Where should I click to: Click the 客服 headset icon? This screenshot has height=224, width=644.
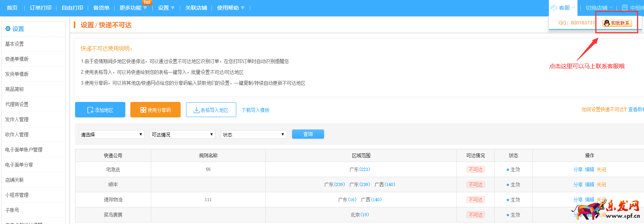pyautogui.click(x=554, y=8)
